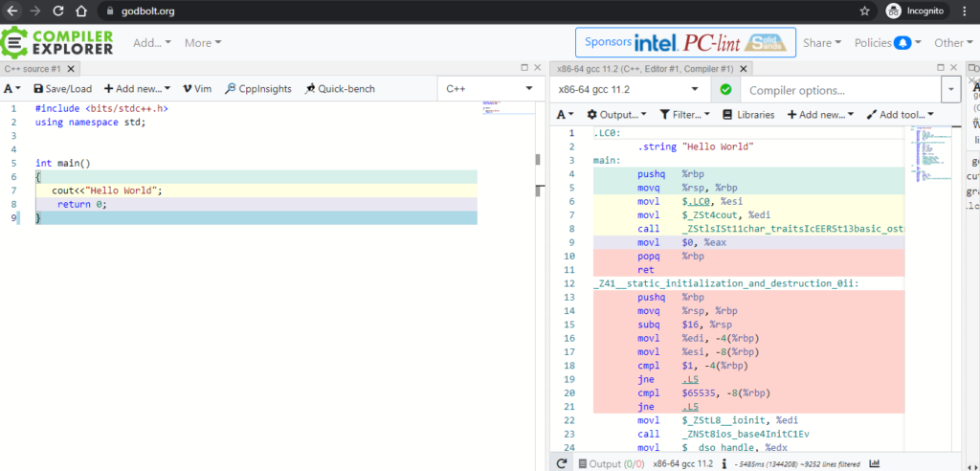The image size is (980, 471).
Task: Open Save/Load dialog in source editor
Action: point(63,88)
